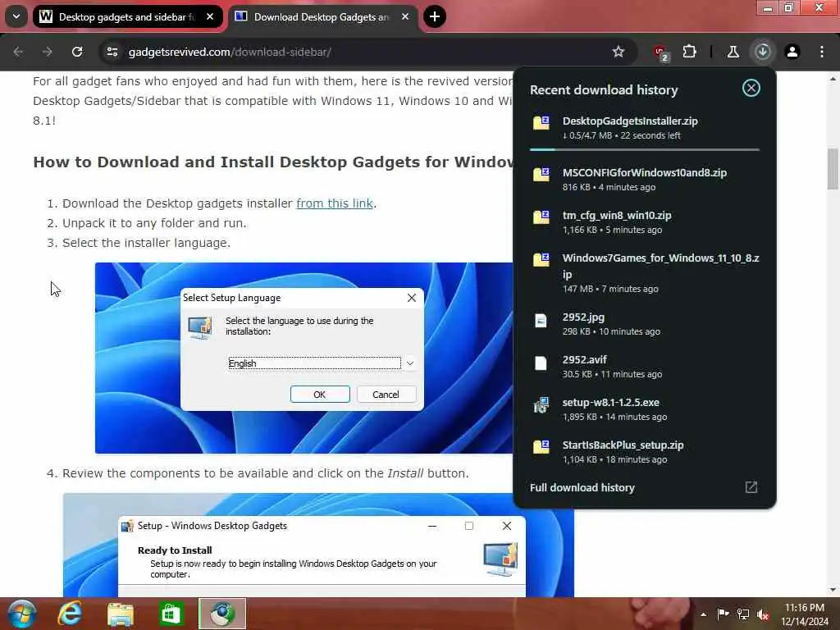Open 2952.avif from download history
This screenshot has height=630, width=840.
(645, 367)
